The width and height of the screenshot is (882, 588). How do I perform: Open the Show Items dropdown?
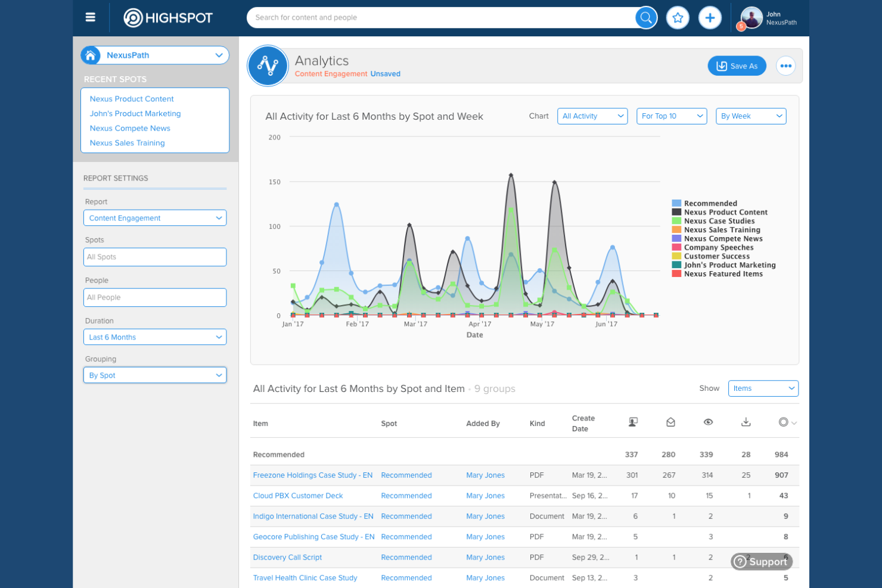click(763, 388)
